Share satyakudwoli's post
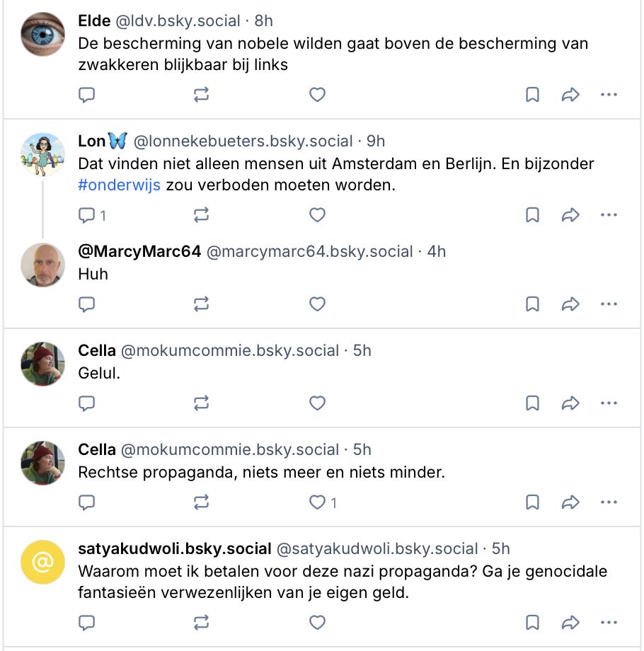 point(570,623)
